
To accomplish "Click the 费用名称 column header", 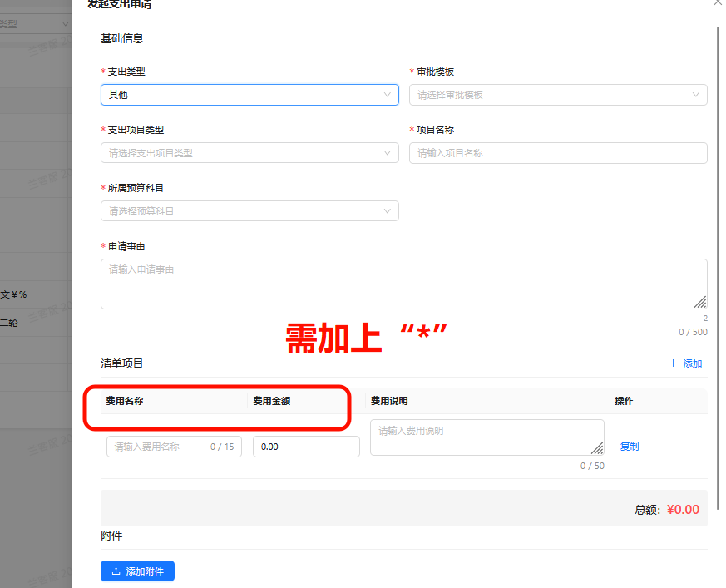I will pyautogui.click(x=124, y=401).
